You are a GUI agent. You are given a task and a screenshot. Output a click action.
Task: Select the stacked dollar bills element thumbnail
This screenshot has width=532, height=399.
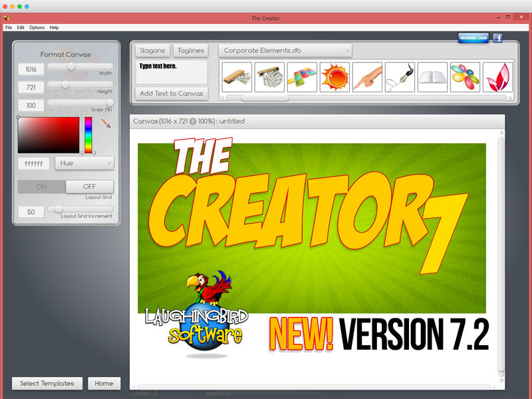269,77
